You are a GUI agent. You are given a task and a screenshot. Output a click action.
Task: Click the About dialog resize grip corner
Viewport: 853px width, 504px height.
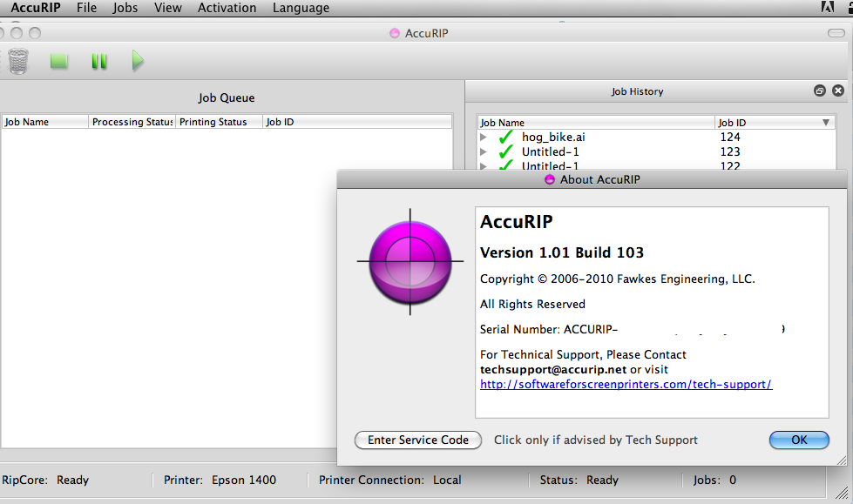click(x=841, y=460)
